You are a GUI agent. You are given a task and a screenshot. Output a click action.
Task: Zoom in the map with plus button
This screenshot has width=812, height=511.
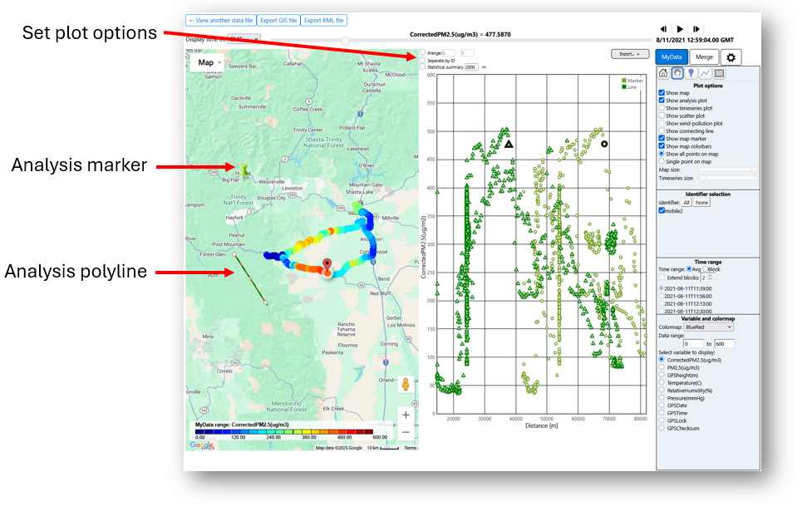coord(406,415)
